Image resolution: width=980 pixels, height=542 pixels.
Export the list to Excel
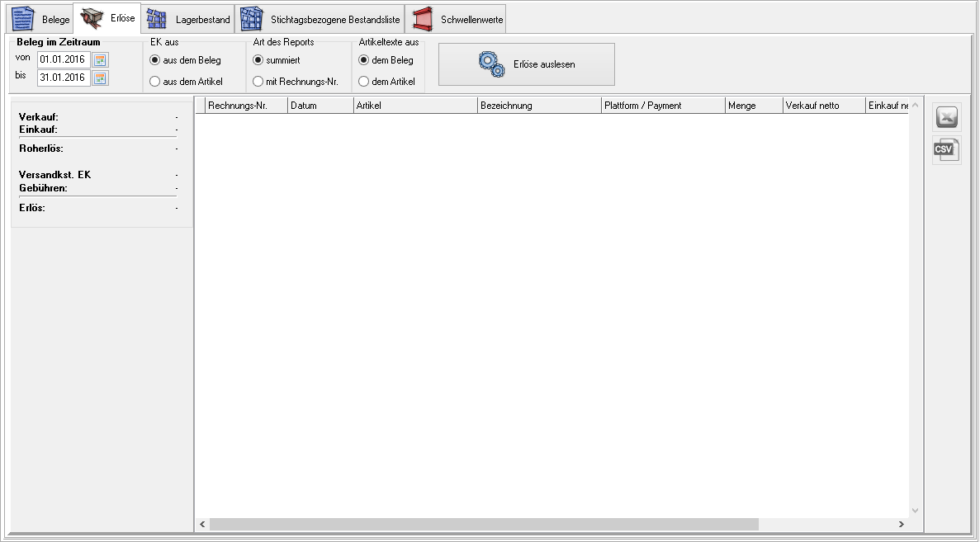click(x=946, y=118)
